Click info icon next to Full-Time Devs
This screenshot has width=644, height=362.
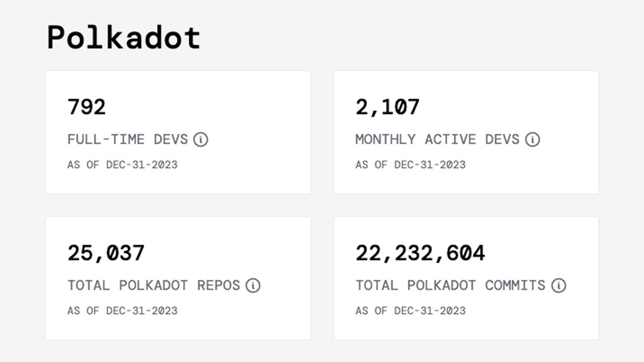pos(201,139)
